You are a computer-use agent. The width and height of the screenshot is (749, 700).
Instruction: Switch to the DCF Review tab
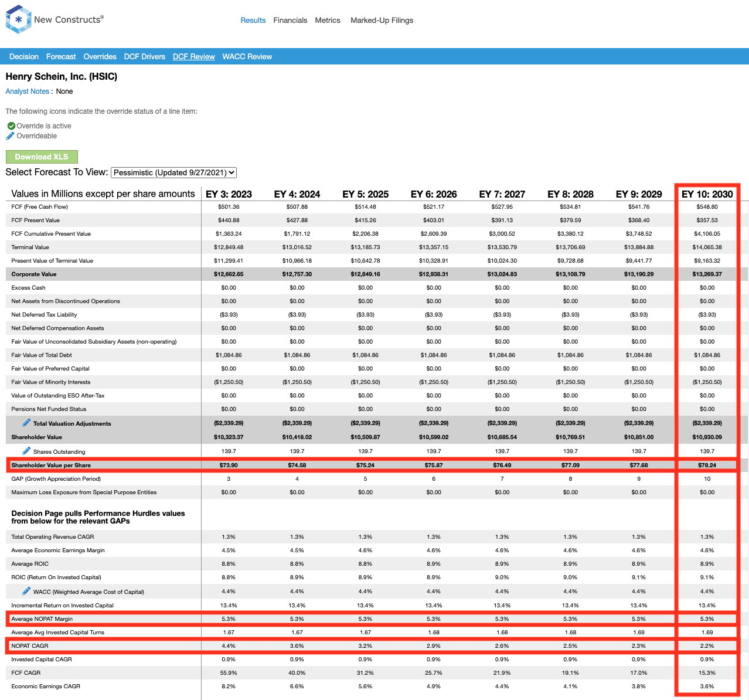tap(194, 57)
